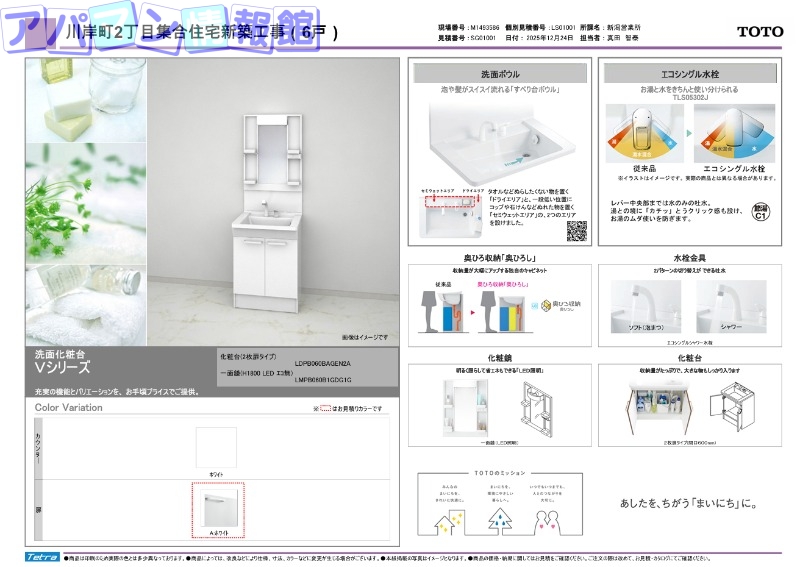Click the TOTO logo in the header

(x=760, y=32)
